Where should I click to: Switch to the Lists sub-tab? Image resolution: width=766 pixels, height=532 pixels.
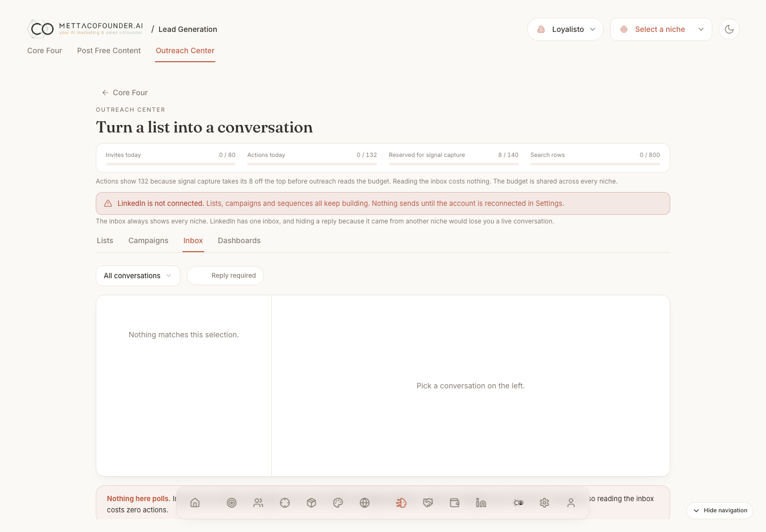coord(105,240)
